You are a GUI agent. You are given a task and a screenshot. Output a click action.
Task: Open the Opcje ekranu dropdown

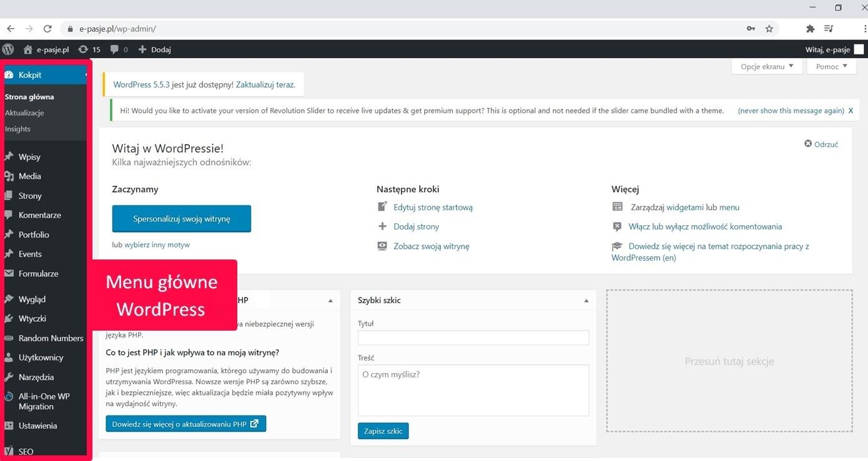[x=766, y=66]
